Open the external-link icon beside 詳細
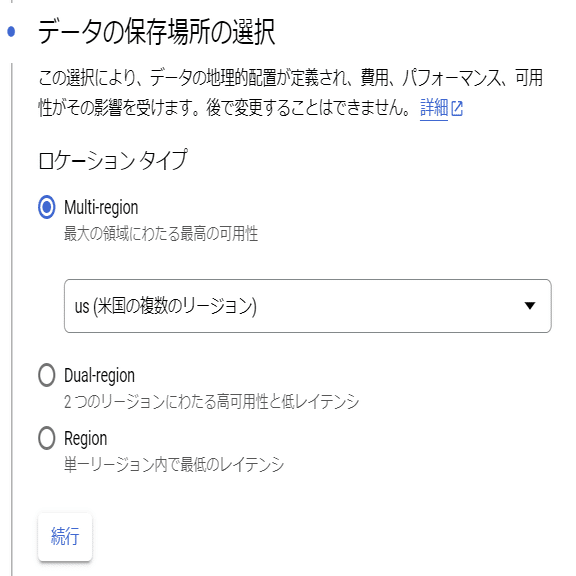Screen dimensions: 576x576 click(x=457, y=109)
